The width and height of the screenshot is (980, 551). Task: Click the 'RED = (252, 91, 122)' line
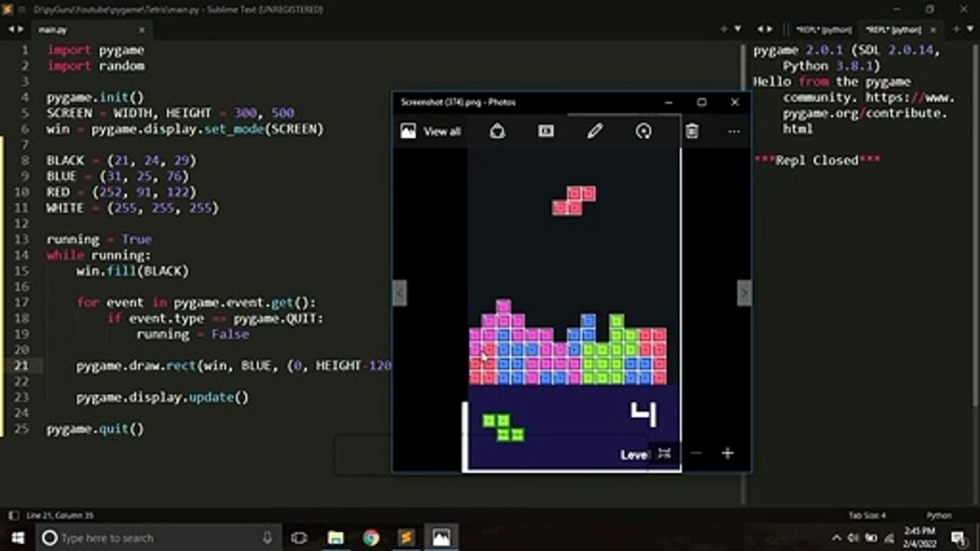121,192
